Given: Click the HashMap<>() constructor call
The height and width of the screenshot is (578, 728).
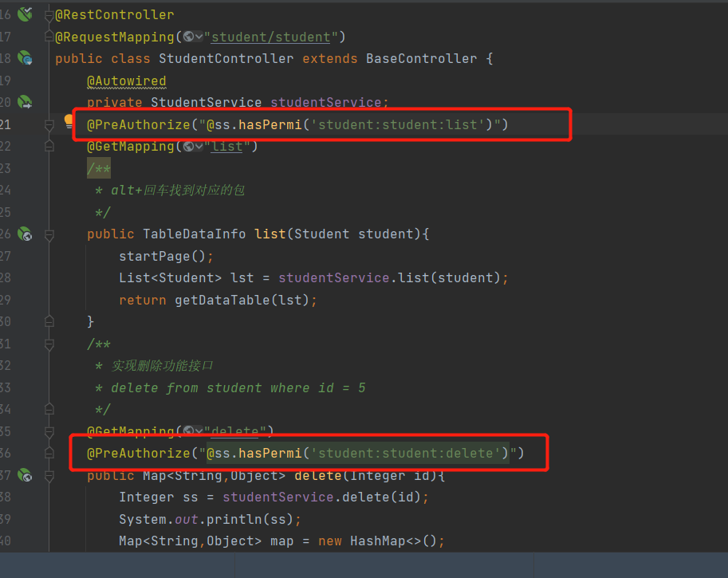Looking at the screenshot, I should click(393, 541).
